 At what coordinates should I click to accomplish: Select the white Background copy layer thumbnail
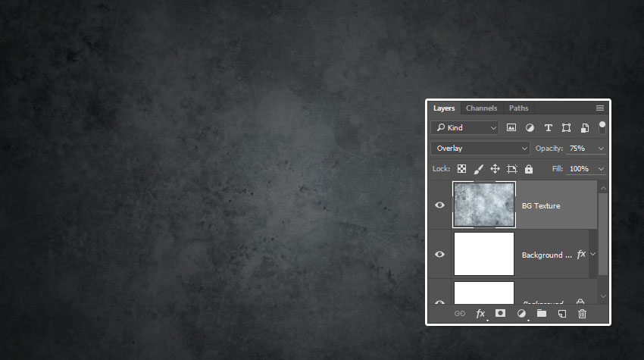pos(484,254)
